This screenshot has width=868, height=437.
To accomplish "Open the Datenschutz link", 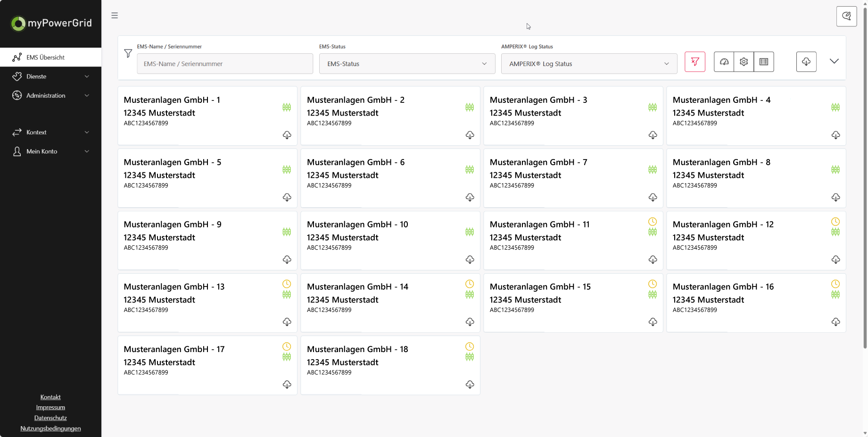I will pos(50,418).
